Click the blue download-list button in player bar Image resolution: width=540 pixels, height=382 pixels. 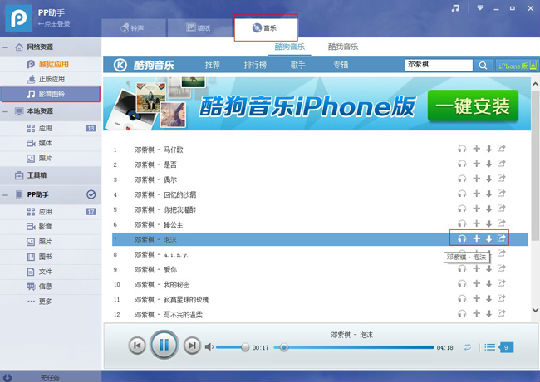click(506, 347)
